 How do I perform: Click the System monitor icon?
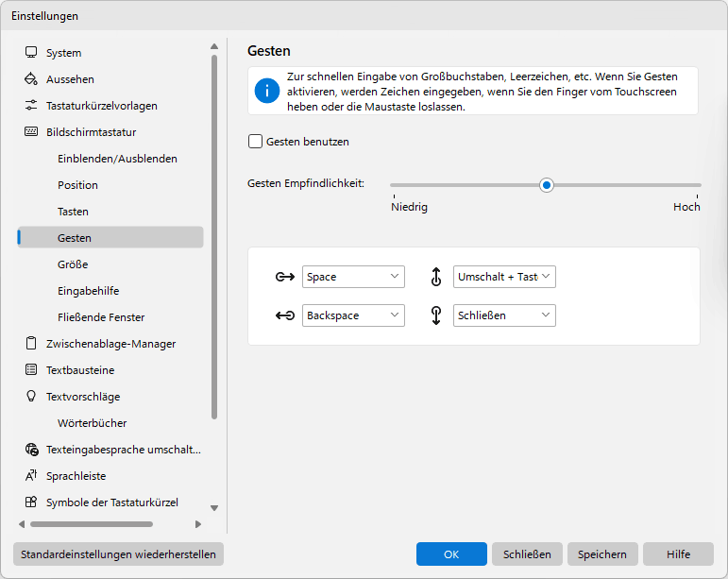(x=31, y=53)
